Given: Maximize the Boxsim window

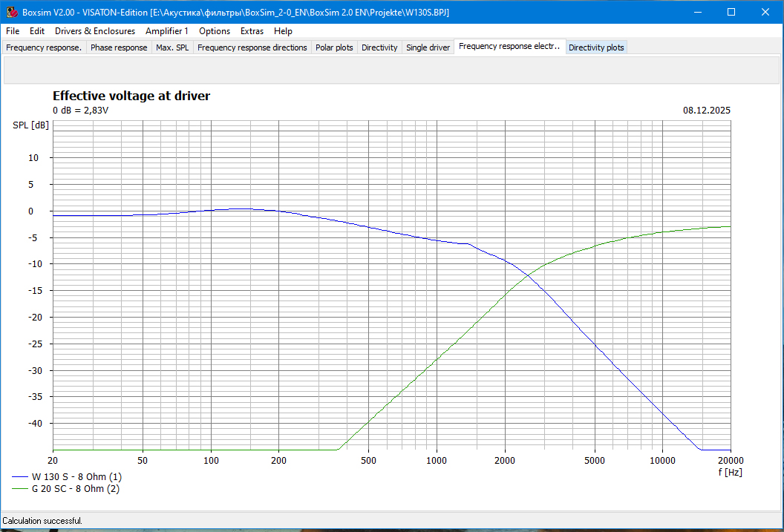Looking at the screenshot, I should tap(731, 12).
